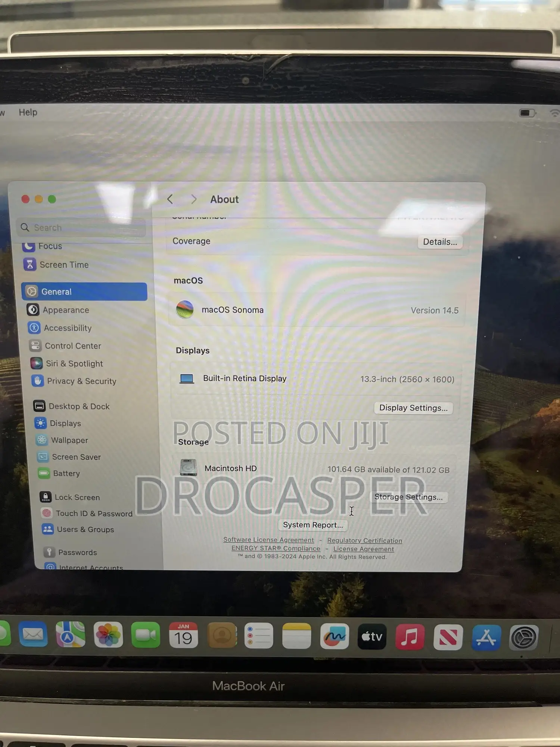Click the settings Search field

[81, 227]
